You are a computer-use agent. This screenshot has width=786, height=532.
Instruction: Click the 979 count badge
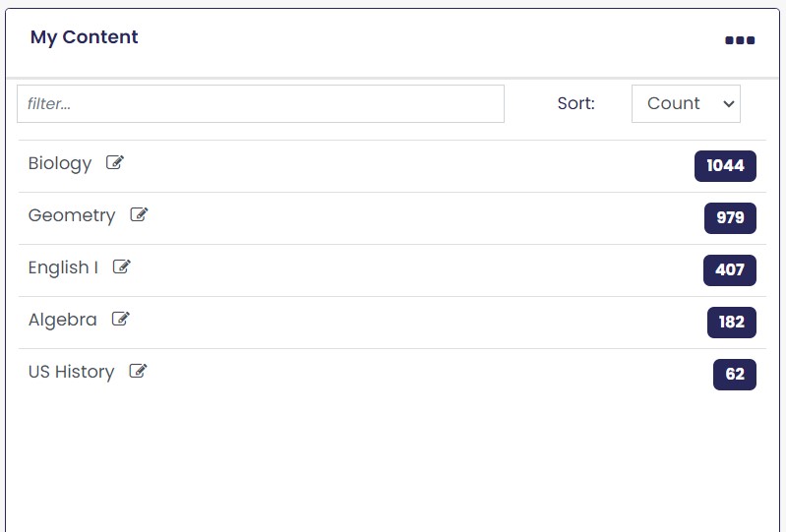(x=730, y=218)
